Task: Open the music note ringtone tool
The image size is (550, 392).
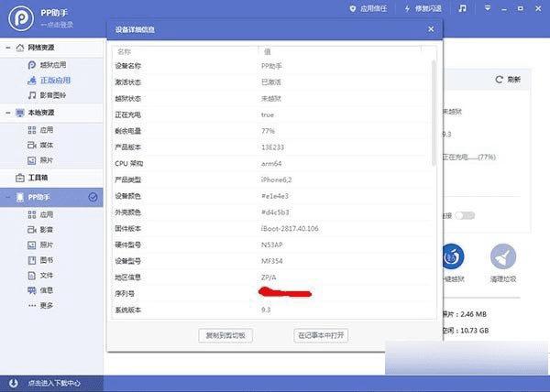Action: tap(463, 8)
